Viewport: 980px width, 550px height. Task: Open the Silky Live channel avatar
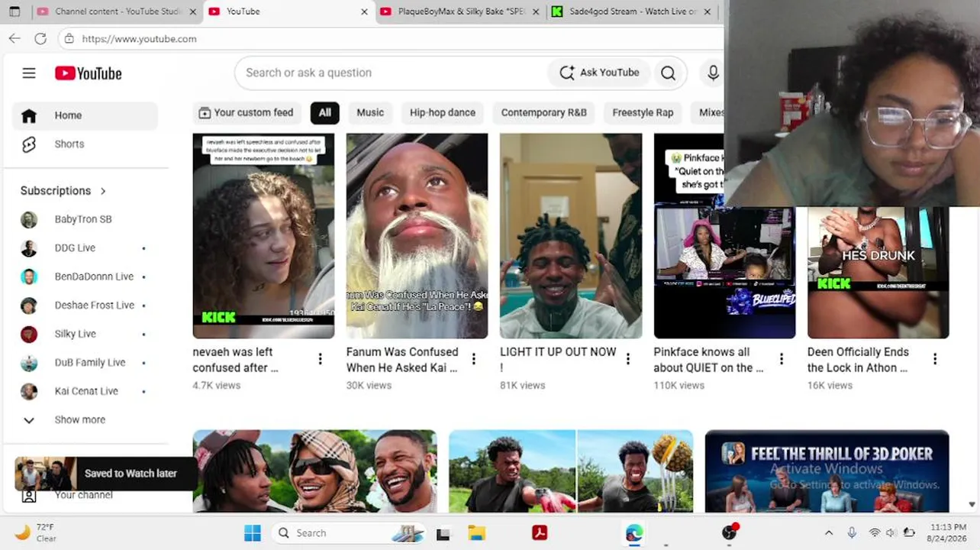(x=29, y=334)
